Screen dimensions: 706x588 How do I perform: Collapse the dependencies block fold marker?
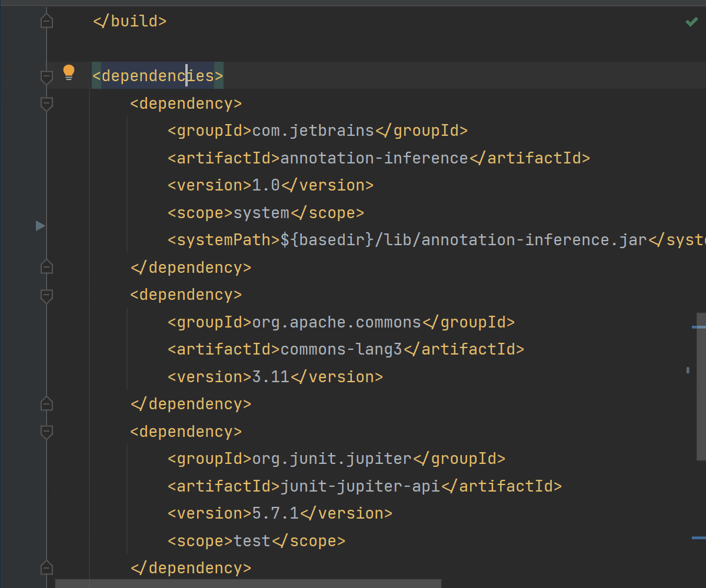point(46,76)
